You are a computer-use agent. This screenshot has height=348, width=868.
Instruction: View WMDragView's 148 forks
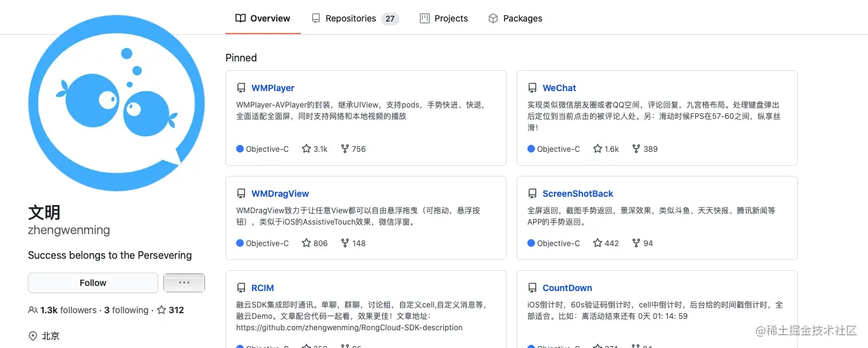(353, 243)
